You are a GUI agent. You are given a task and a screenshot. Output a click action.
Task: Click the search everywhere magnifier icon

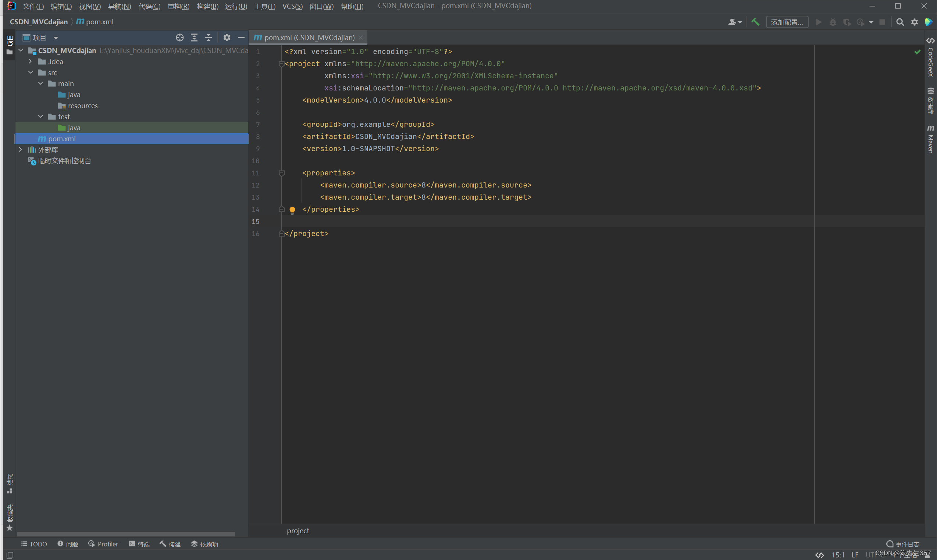(x=899, y=22)
